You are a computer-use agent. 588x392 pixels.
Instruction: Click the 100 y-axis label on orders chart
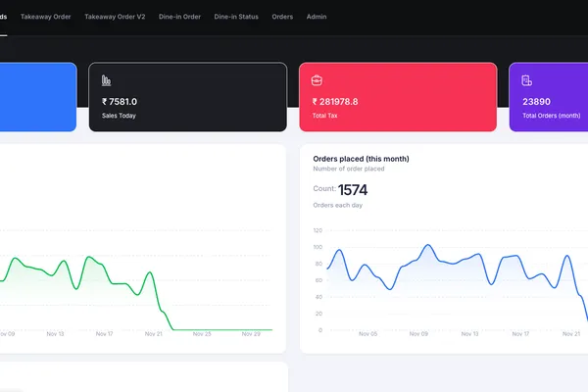pyautogui.click(x=318, y=247)
